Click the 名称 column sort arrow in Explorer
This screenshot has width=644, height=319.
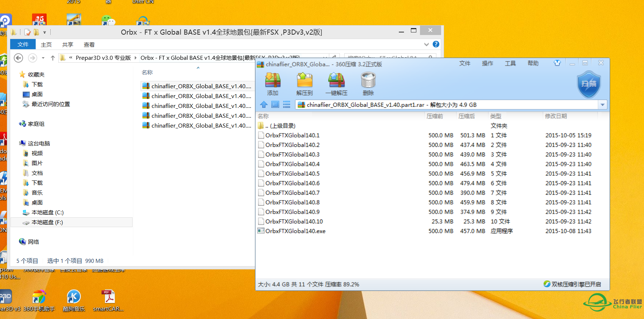[x=198, y=67]
